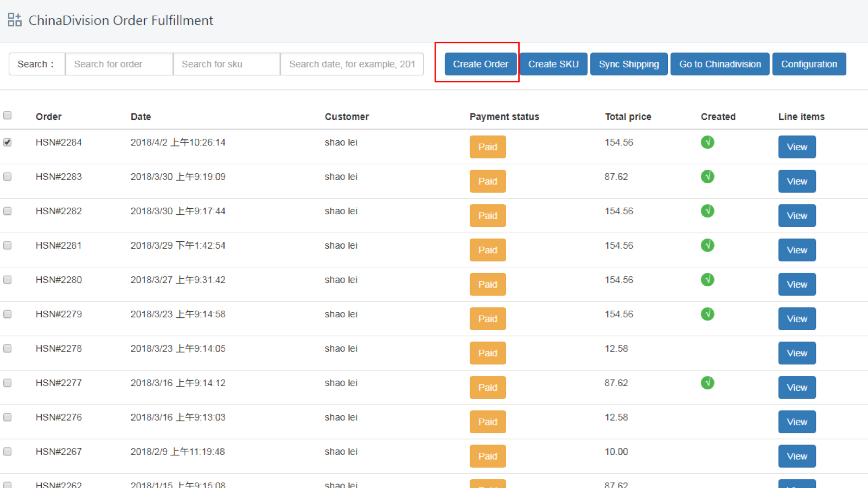
Task: Click into the Search for order field
Action: (119, 63)
